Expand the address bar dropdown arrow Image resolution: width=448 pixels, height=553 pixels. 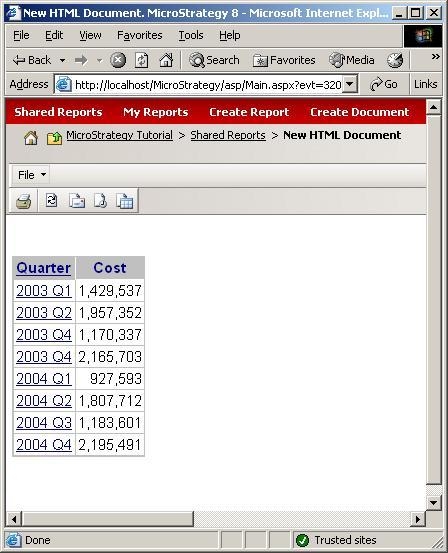click(x=349, y=84)
